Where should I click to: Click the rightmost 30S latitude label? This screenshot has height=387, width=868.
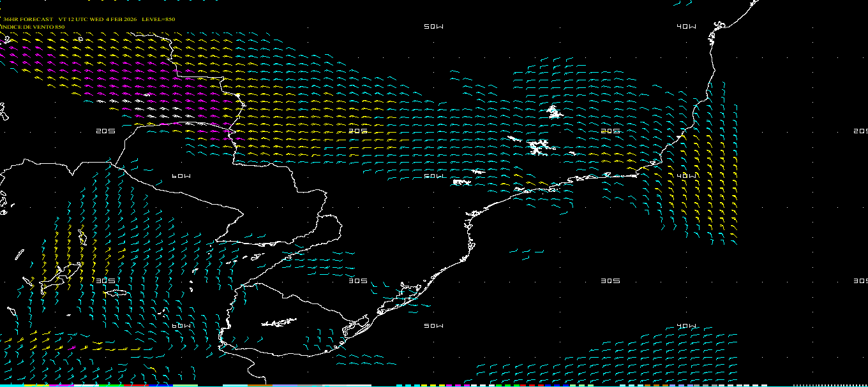pos(860,281)
